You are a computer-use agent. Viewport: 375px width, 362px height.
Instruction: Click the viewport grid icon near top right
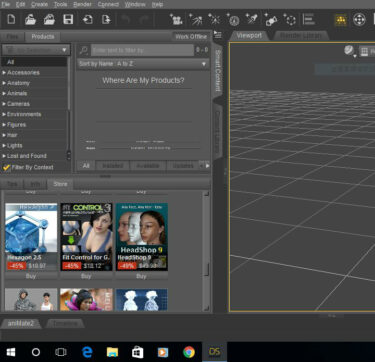[364, 51]
